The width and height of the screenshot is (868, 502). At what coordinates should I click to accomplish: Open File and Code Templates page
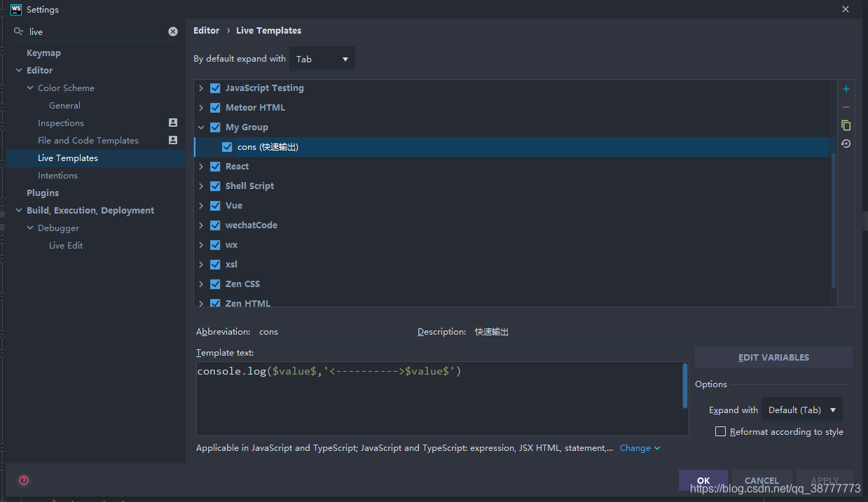coord(88,140)
